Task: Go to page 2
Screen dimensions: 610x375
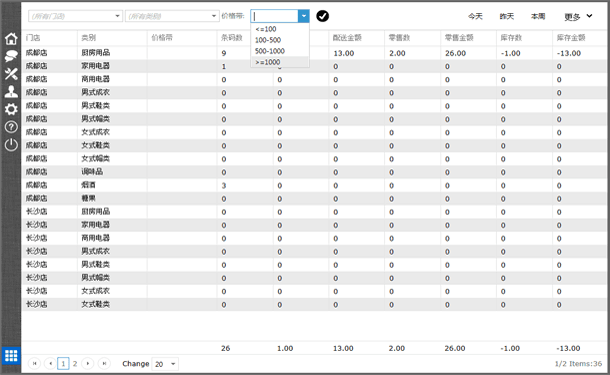Action: coord(75,364)
